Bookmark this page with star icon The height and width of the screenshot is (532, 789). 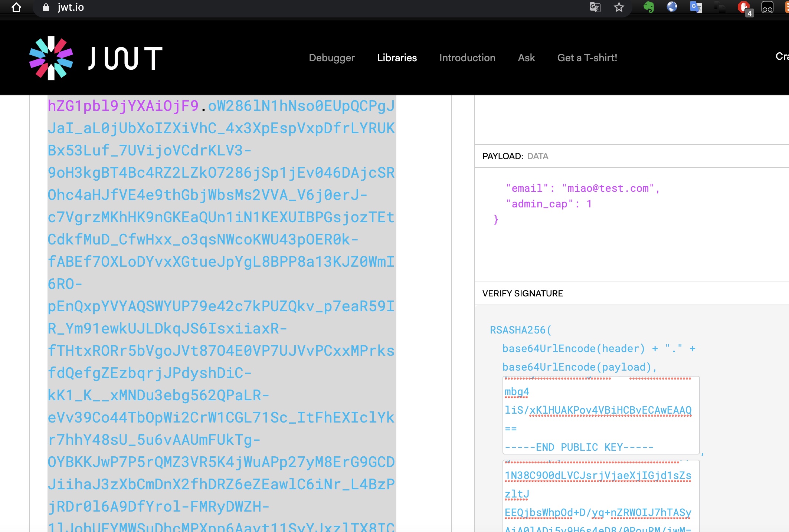619,7
